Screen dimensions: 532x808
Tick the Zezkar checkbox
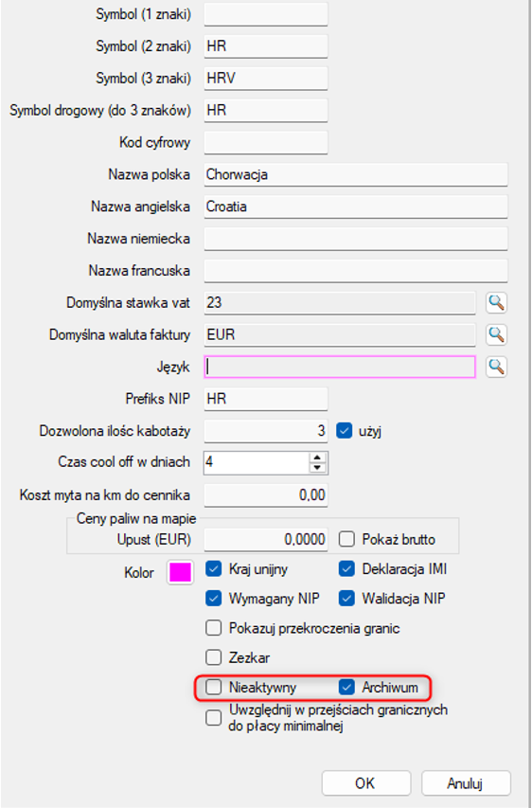coord(213,657)
